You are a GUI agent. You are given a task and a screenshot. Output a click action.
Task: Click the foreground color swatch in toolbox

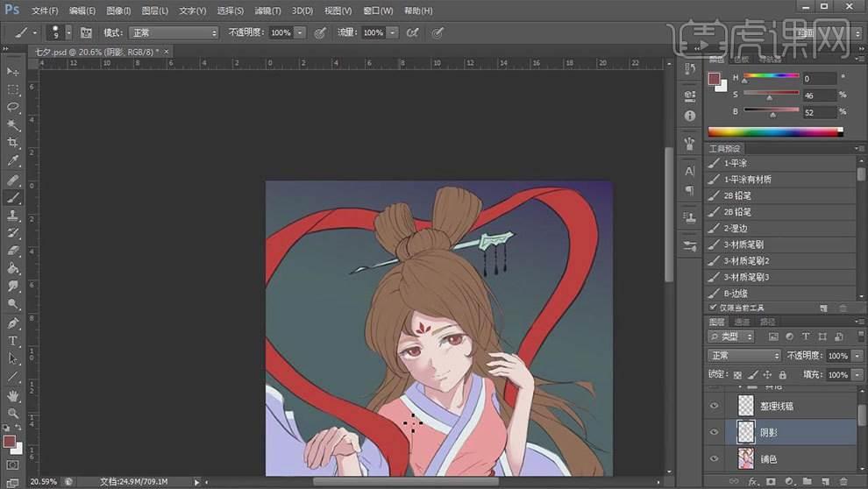(9, 442)
